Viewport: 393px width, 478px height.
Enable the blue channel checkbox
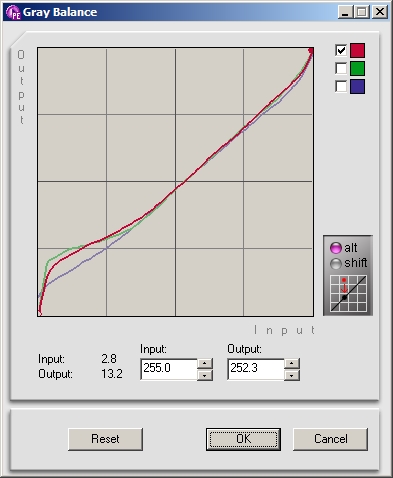coord(341,86)
